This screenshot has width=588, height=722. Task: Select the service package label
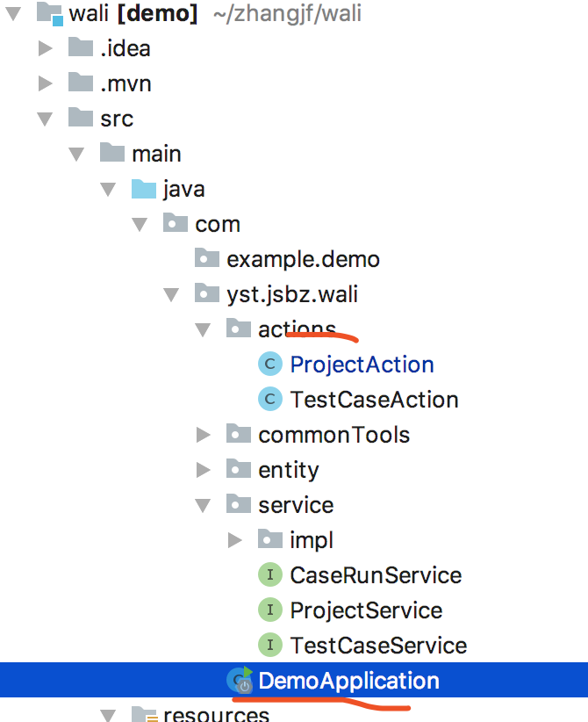[x=296, y=505]
